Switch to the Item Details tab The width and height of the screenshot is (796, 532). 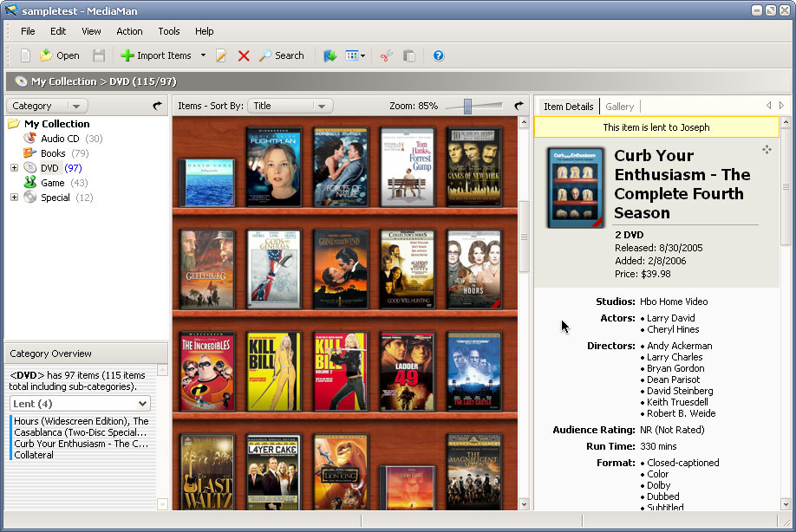tap(569, 107)
